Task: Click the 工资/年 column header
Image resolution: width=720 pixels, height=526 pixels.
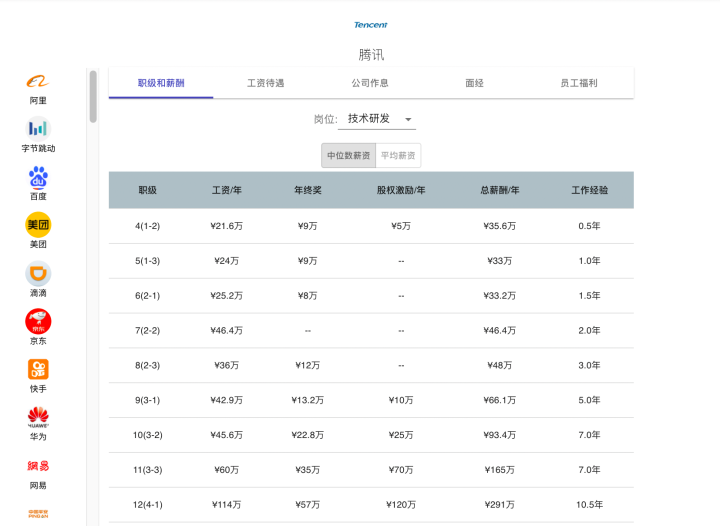Action: click(226, 190)
